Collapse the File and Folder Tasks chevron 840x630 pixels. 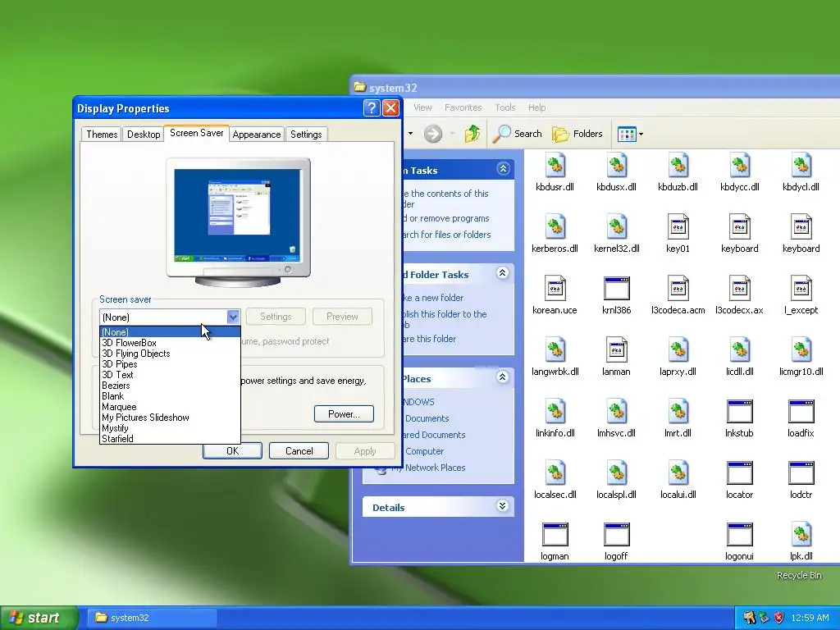[x=503, y=273]
